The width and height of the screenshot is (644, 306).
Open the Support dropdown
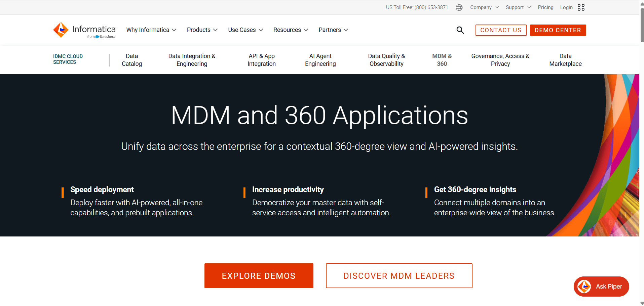(518, 7)
